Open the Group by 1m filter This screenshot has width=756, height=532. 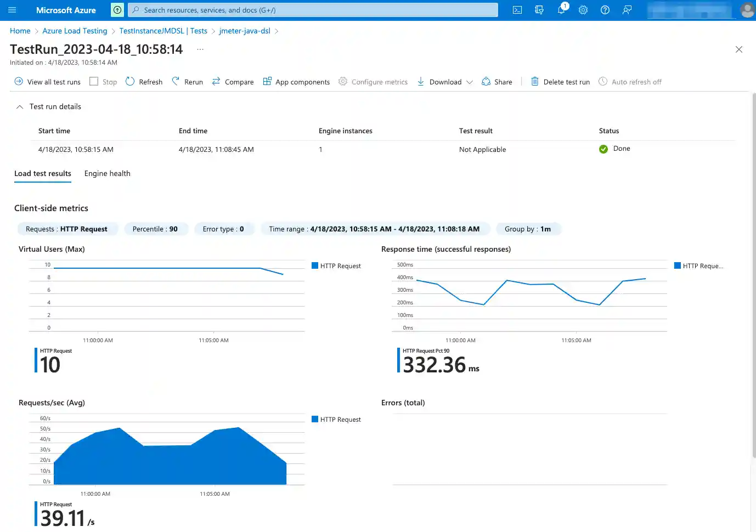pyautogui.click(x=528, y=229)
